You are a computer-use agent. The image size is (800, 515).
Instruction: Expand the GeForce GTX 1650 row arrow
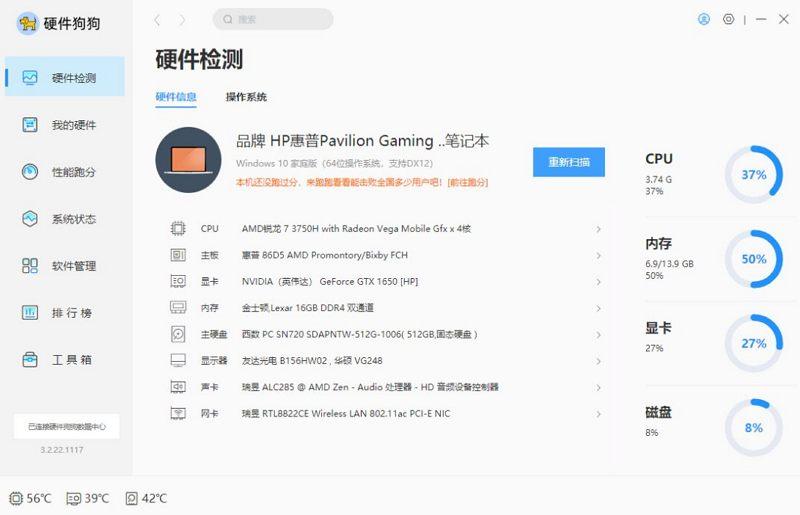click(x=598, y=282)
